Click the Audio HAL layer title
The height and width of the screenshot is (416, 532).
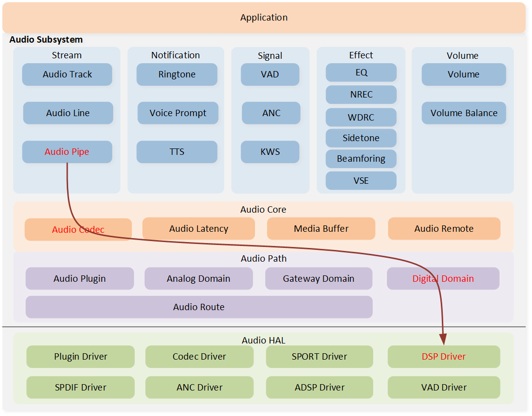[264, 341]
